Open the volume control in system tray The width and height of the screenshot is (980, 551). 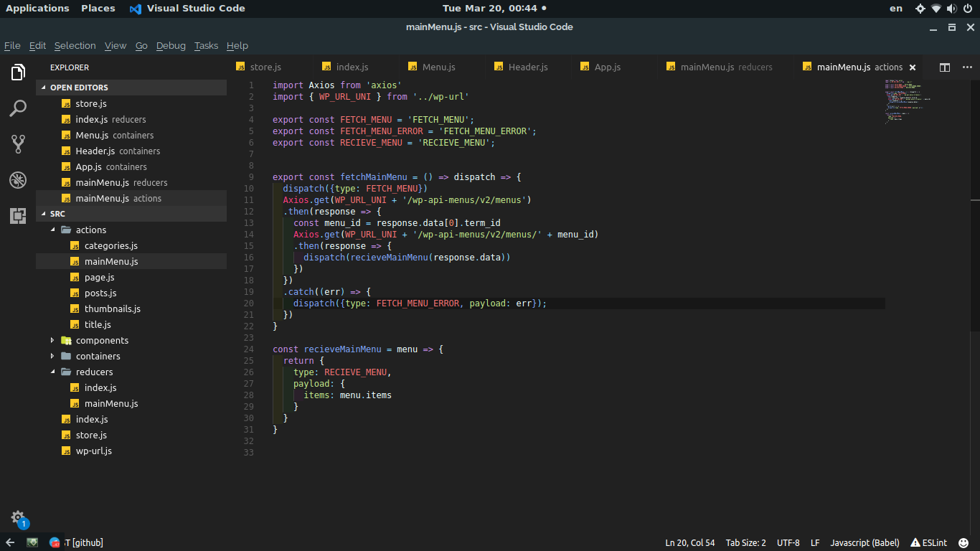[951, 9]
